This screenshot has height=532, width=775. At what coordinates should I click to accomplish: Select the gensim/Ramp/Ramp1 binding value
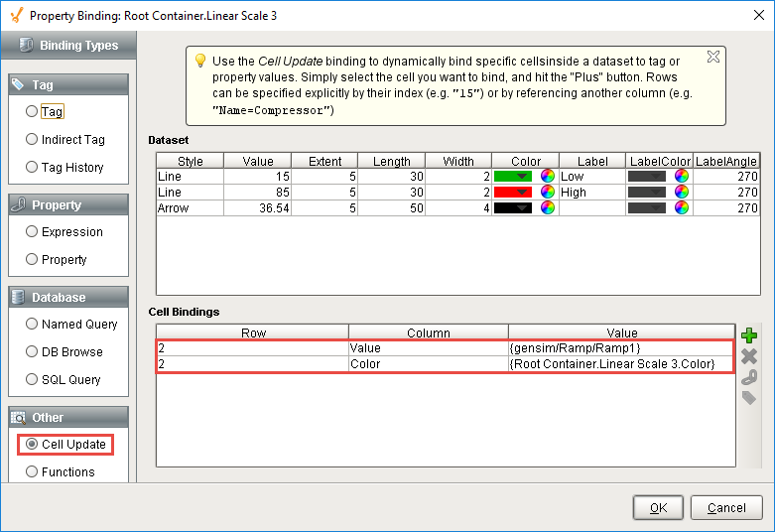tap(621, 348)
